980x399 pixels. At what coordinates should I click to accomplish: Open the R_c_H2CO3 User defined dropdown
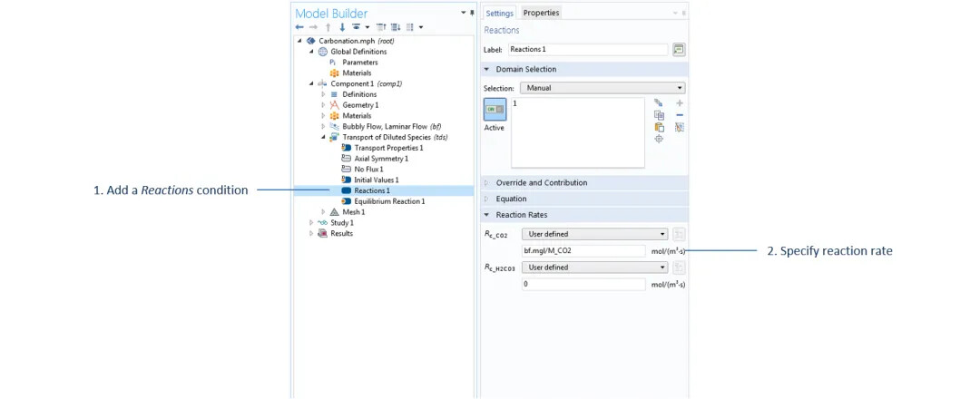[594, 268]
